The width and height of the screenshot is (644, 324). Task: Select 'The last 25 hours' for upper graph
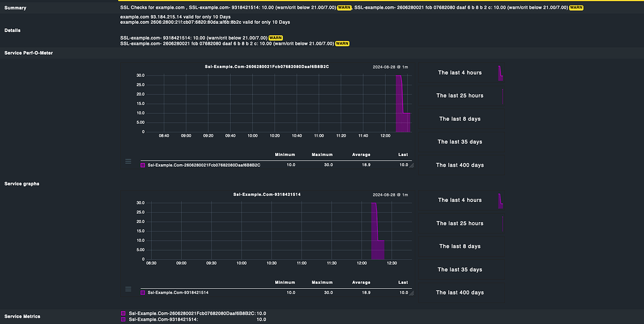tap(460, 96)
